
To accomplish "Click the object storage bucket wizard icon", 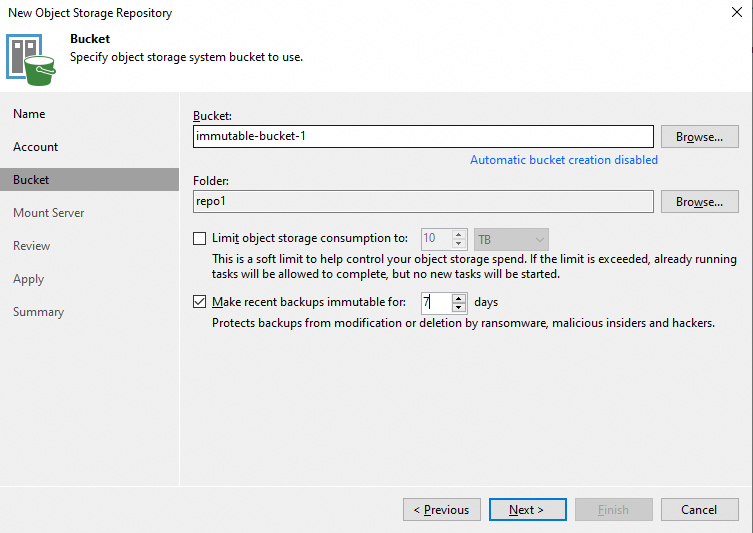I will coord(31,60).
